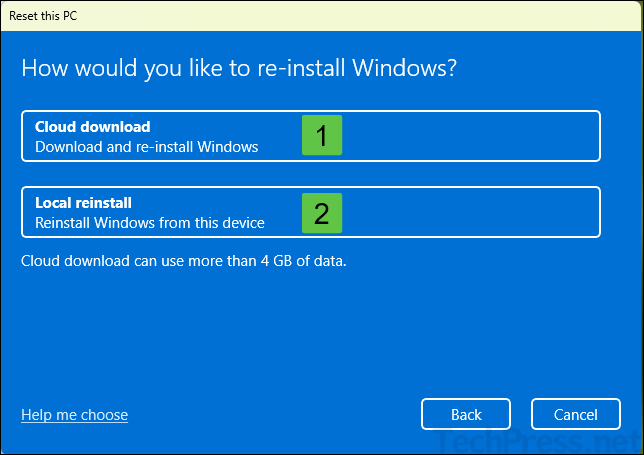Click "Reinstall Windows from this device" description
The image size is (644, 455).
(x=150, y=222)
